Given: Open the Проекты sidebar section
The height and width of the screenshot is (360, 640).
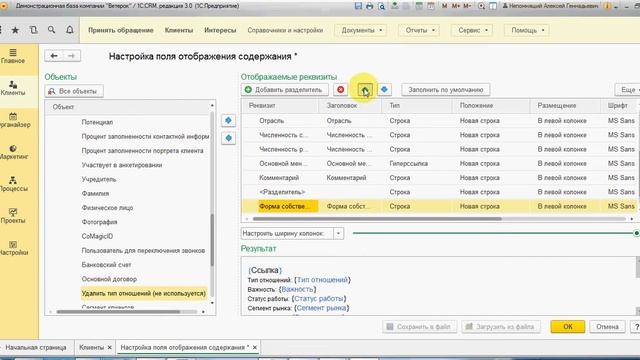Looking at the screenshot, I should 13,216.
